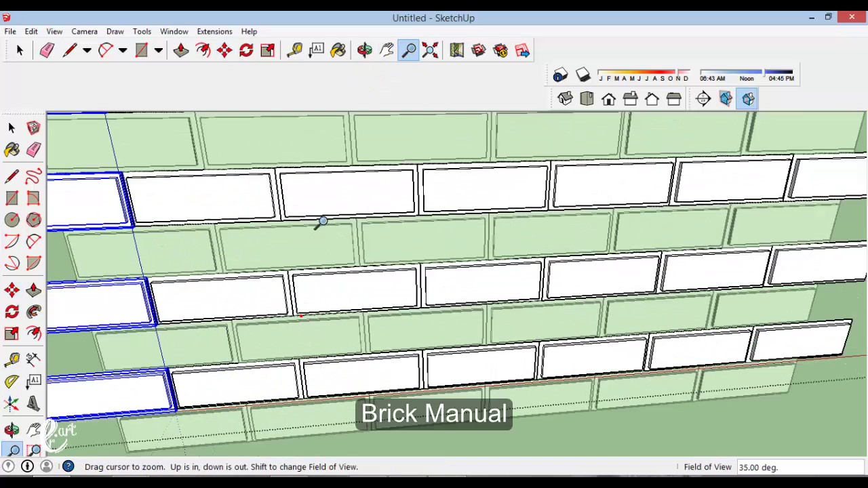Open the Tools menu
The image size is (868, 488).
(x=142, y=31)
